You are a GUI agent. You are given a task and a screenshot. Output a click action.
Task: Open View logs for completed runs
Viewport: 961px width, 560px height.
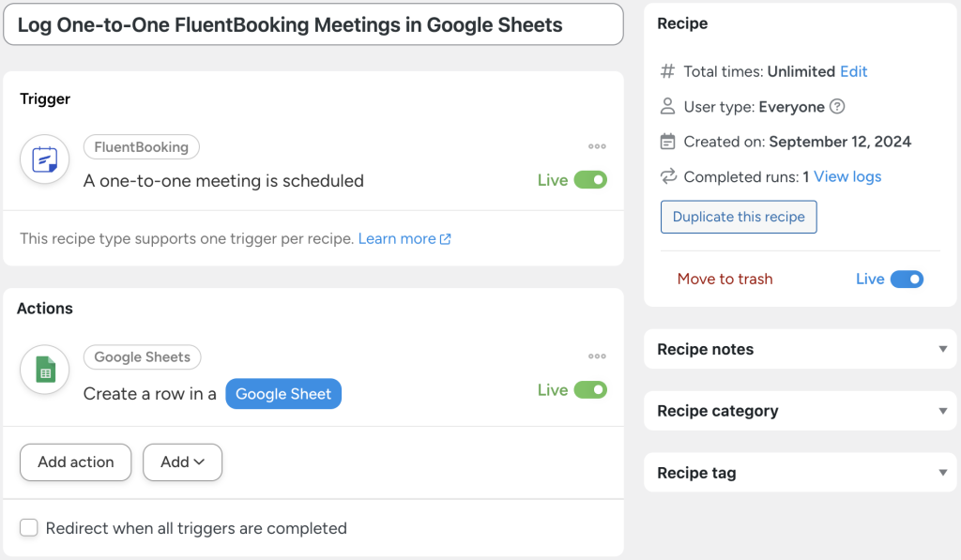point(846,176)
